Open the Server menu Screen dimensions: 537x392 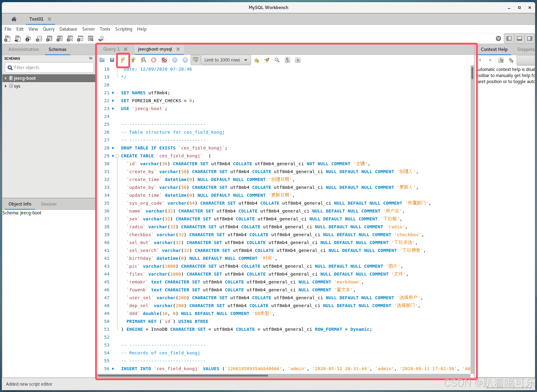[89, 29]
